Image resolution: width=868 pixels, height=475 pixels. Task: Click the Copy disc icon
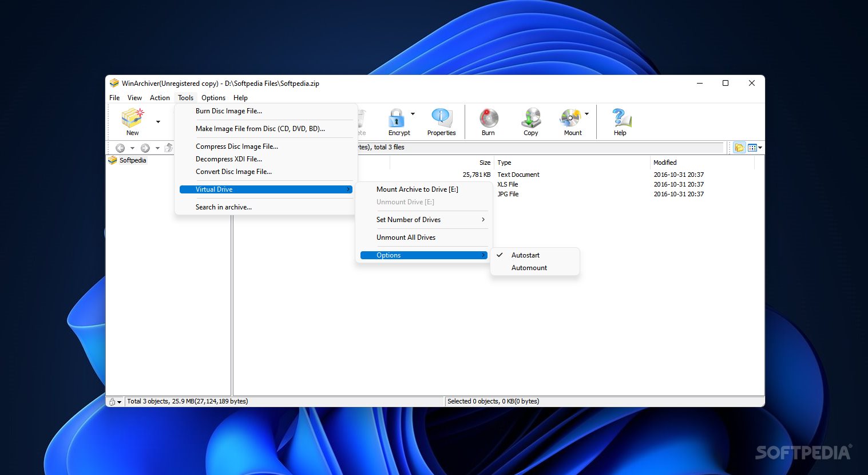pyautogui.click(x=531, y=118)
